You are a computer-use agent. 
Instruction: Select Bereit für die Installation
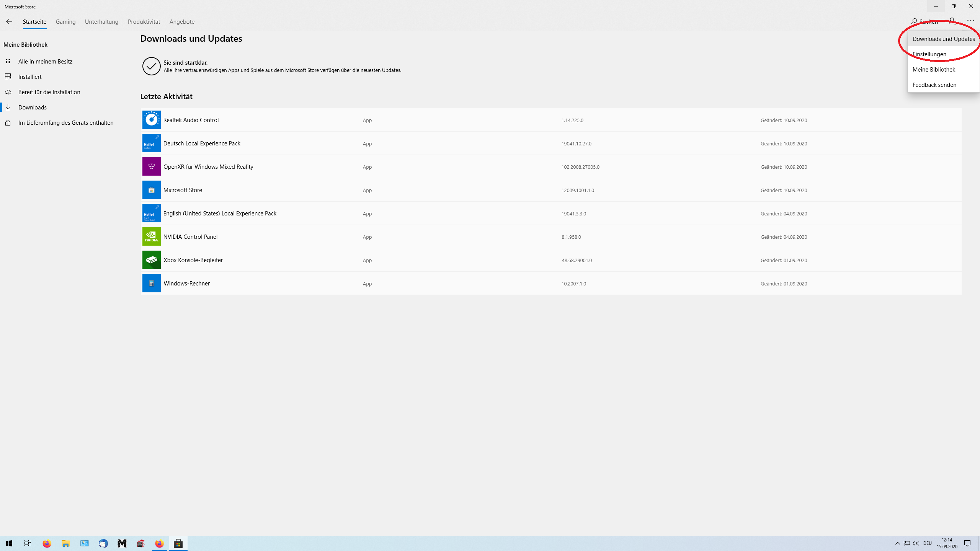pyautogui.click(x=49, y=92)
